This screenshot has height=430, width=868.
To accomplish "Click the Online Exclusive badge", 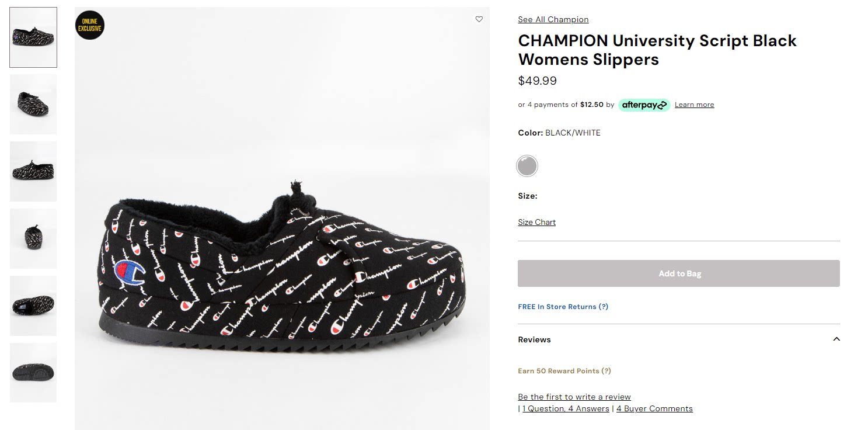I will click(90, 25).
